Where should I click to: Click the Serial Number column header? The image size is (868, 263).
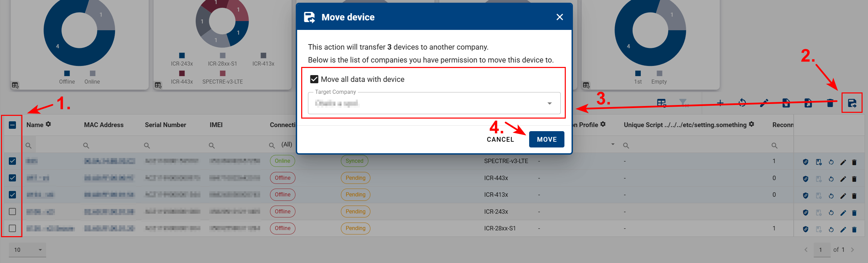tap(165, 124)
